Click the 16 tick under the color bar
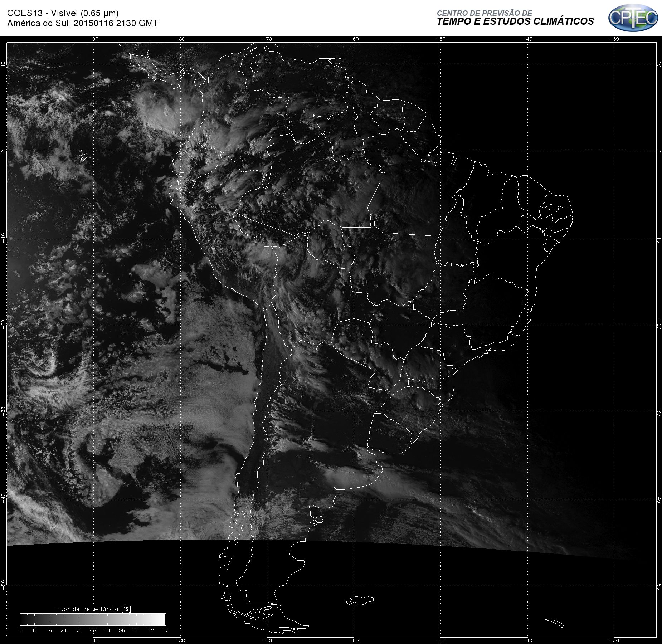This screenshot has width=662, height=644. [x=49, y=630]
